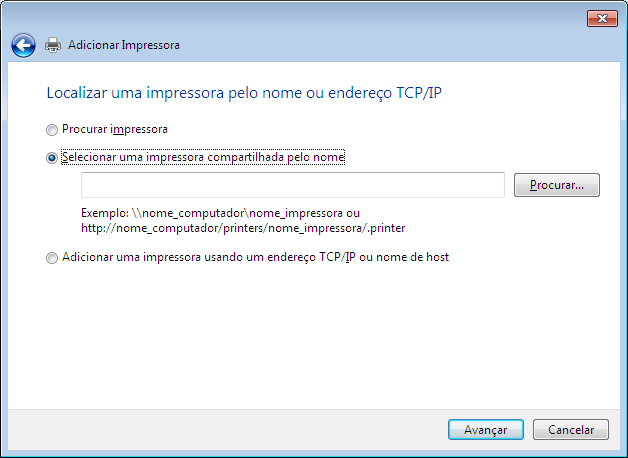The height and width of the screenshot is (458, 628).
Task: Open the Procurar... browse button
Action: click(x=557, y=185)
